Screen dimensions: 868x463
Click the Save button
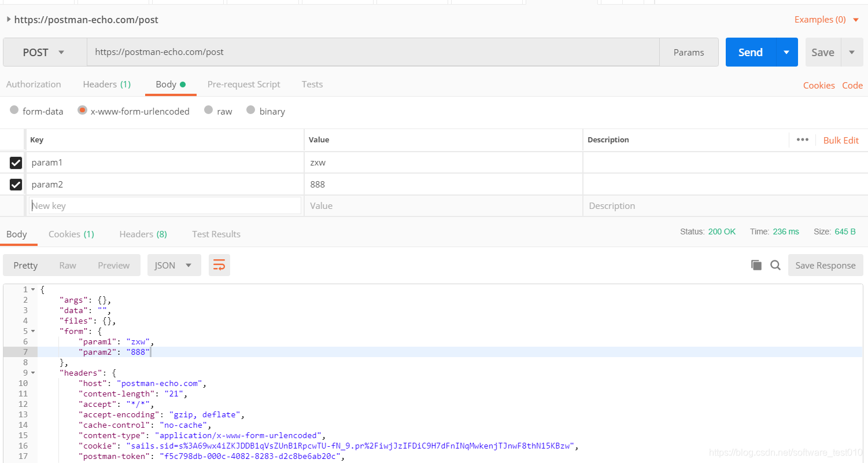(823, 52)
